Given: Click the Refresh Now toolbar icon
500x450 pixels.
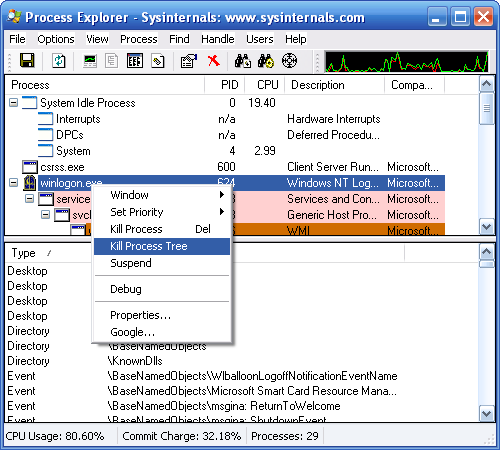Looking at the screenshot, I should 59,61.
